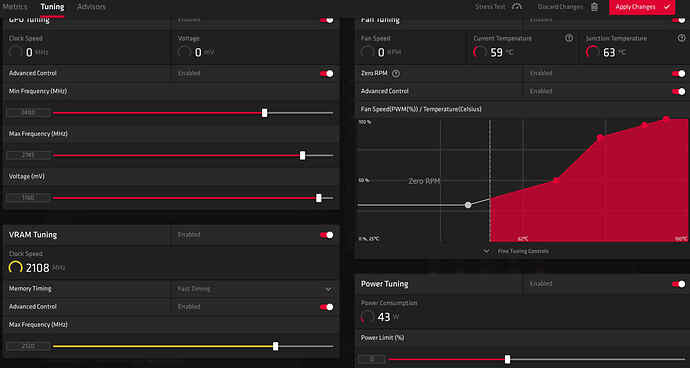Select the Tuning tab
Screen dimensions: 690x368
coord(52,7)
